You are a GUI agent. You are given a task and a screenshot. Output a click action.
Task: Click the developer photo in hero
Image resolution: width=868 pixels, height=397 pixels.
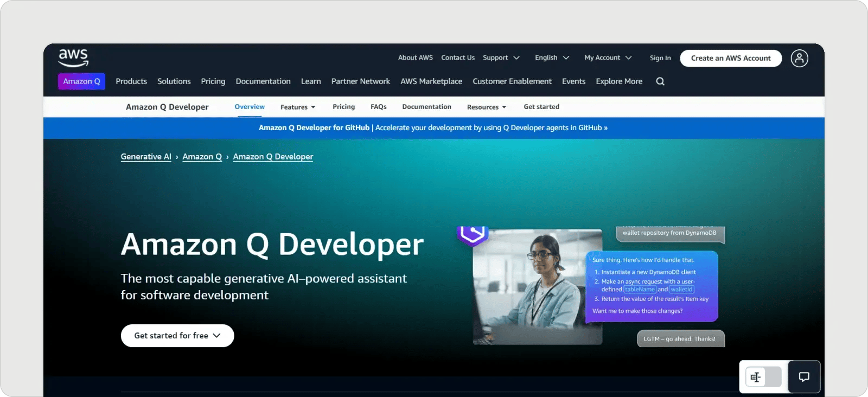click(537, 286)
